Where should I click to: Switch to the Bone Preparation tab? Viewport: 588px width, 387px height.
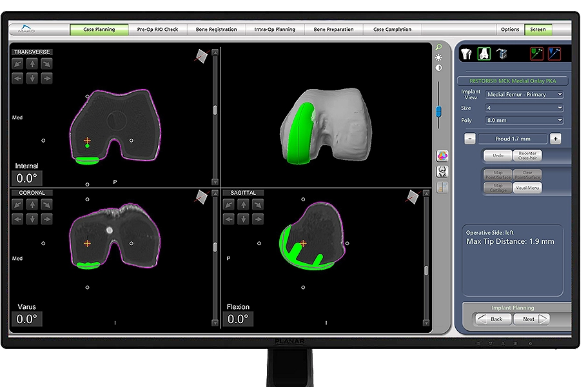pyautogui.click(x=334, y=29)
